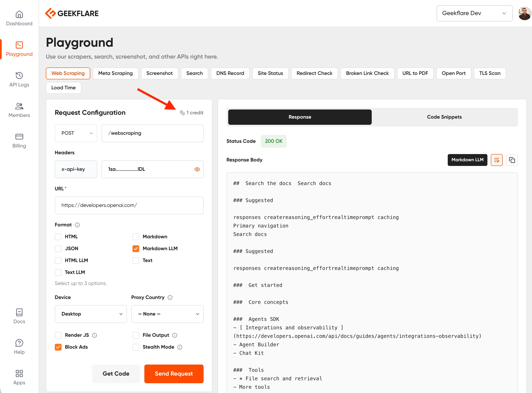Screen dimensions: 532x393
Task: Copy the response body
Action: click(x=512, y=160)
